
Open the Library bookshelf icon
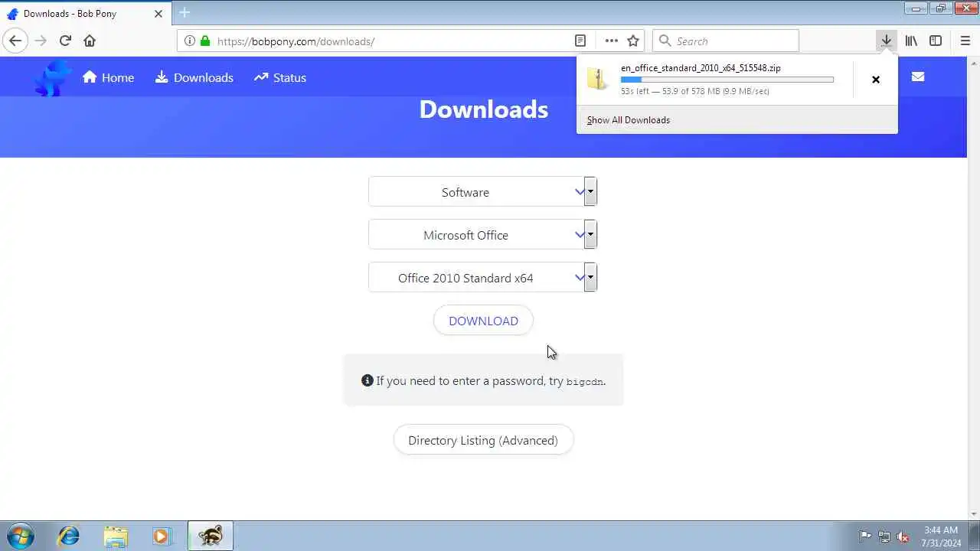(911, 41)
